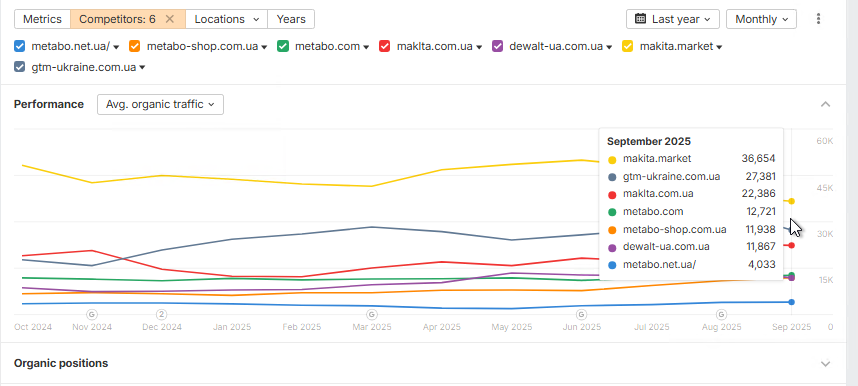The width and height of the screenshot is (858, 386).
Task: Click Google update marker at Aug 2025
Action: (x=721, y=314)
